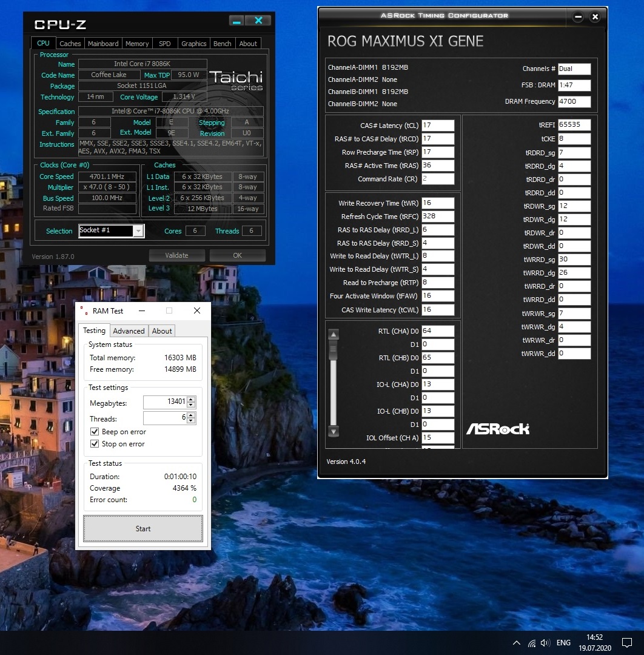Screen dimensions: 644x655
Task: Open the Graphics tab in CPU-Z
Action: click(x=194, y=44)
